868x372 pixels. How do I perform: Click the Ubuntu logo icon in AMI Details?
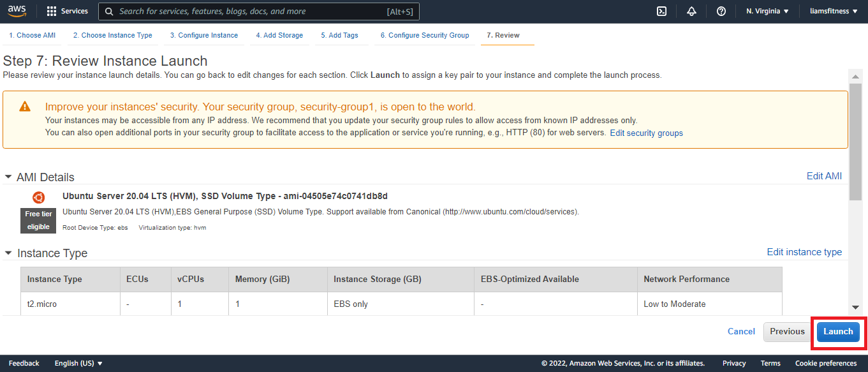[x=38, y=197]
